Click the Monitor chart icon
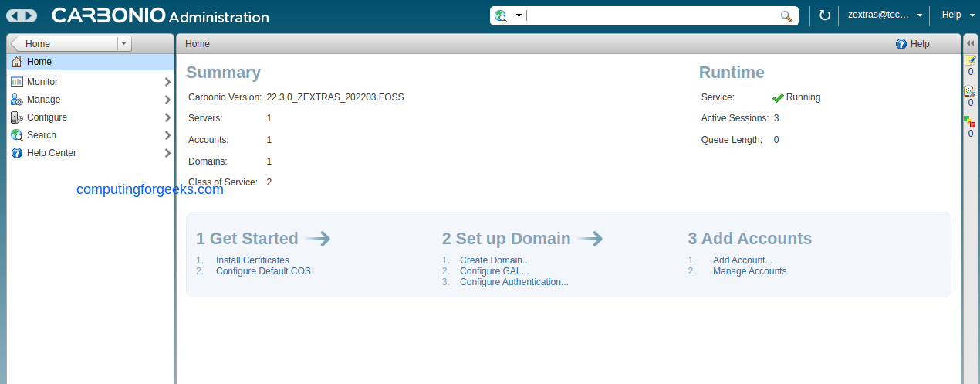This screenshot has width=980, height=384. tap(17, 81)
